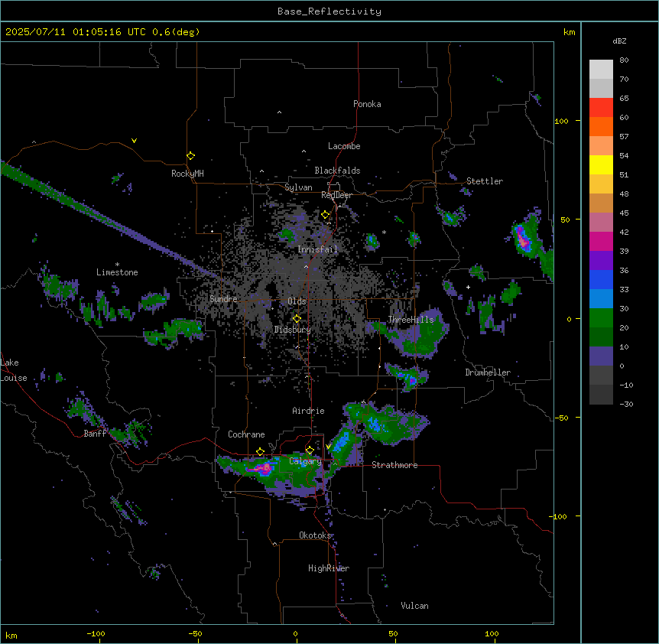Click the Innisfail label

pyautogui.click(x=317, y=249)
